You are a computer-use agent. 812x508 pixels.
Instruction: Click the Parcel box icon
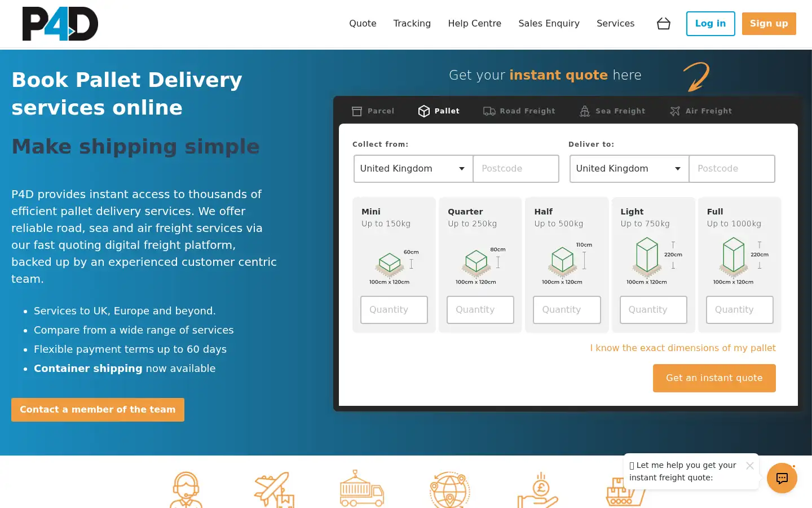point(357,111)
